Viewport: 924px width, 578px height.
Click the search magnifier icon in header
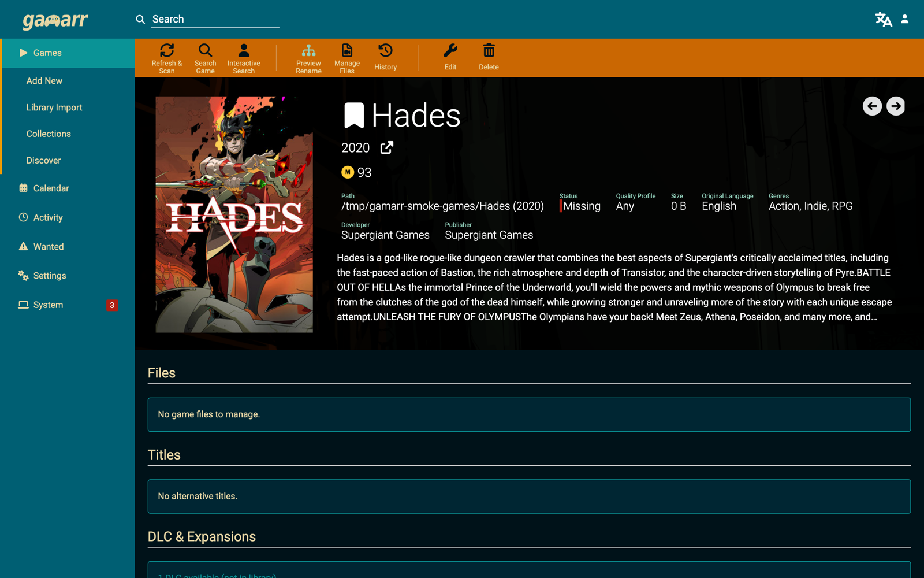(140, 19)
